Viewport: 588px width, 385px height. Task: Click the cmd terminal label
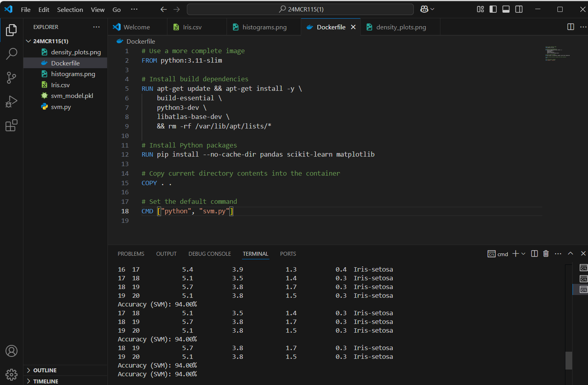(x=498, y=254)
